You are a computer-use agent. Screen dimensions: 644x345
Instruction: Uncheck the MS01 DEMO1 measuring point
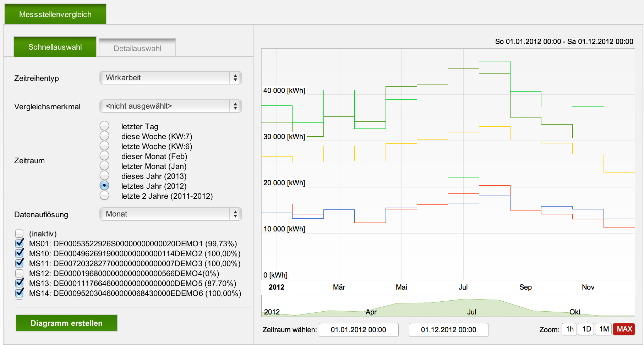(20, 243)
